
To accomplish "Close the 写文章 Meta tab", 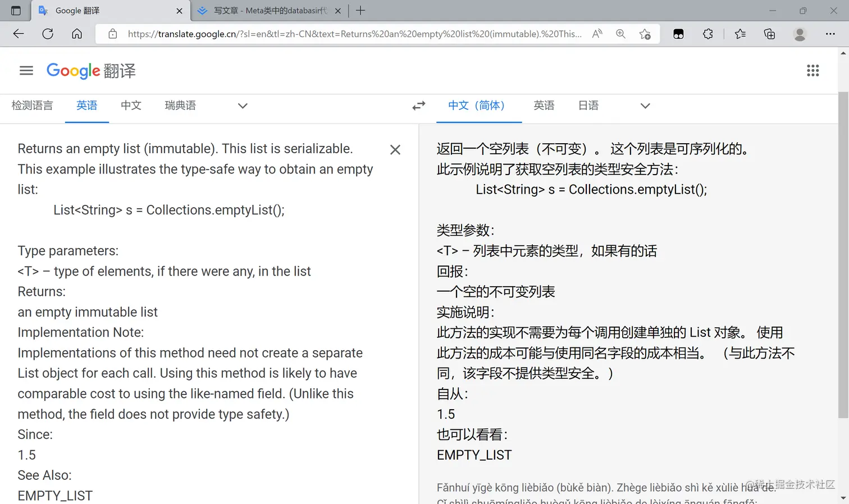I will point(338,11).
